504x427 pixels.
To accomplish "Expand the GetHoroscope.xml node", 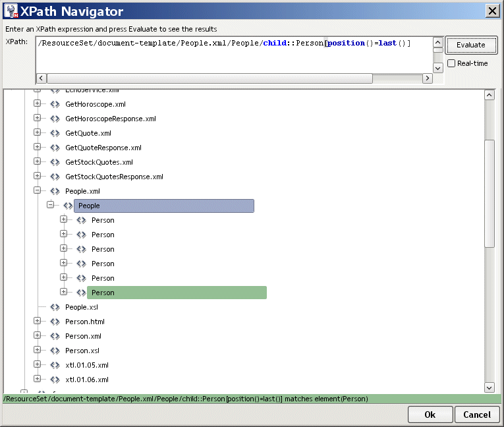I will pos(38,103).
